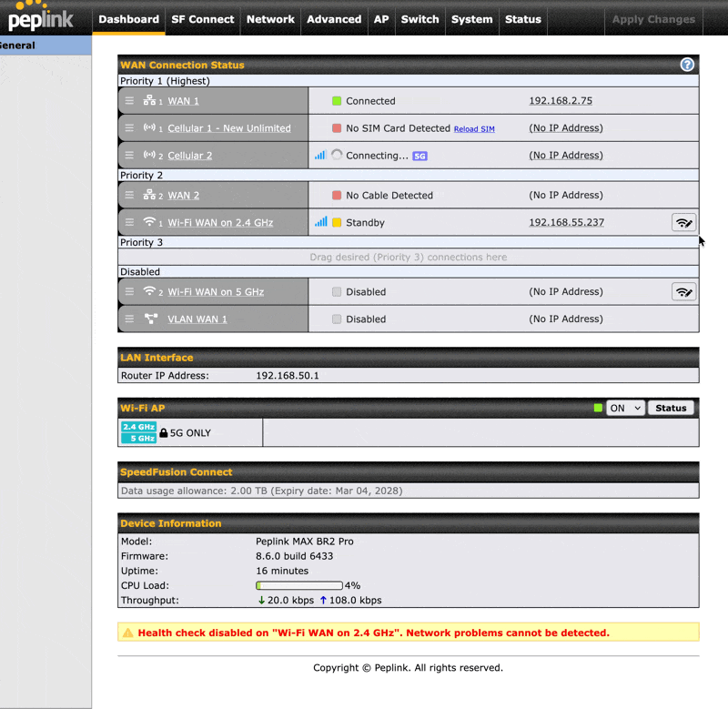Click the SpeedFusion data usage allowance text

(261, 491)
